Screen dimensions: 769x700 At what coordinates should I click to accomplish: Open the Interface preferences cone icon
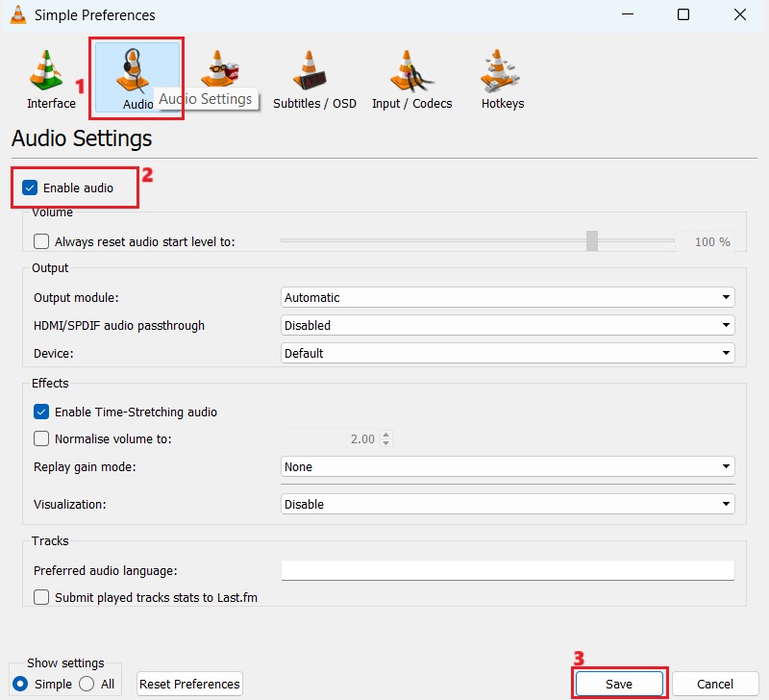pyautogui.click(x=45, y=70)
